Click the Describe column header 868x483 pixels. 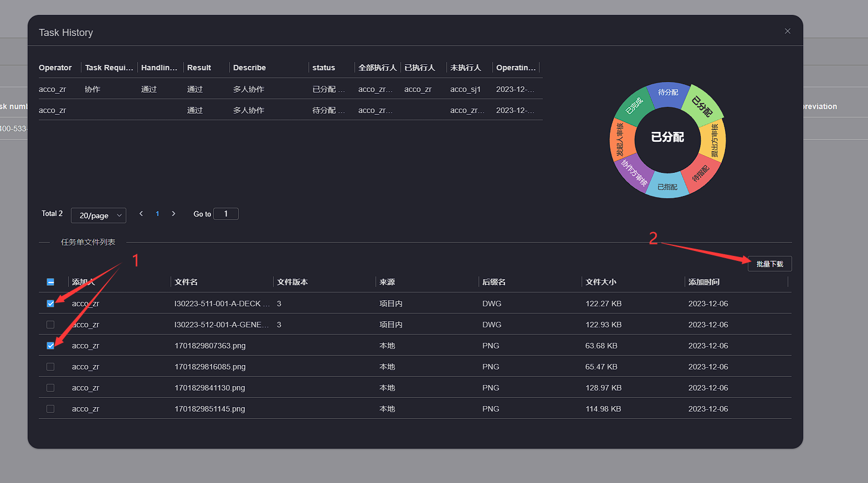[249, 68]
